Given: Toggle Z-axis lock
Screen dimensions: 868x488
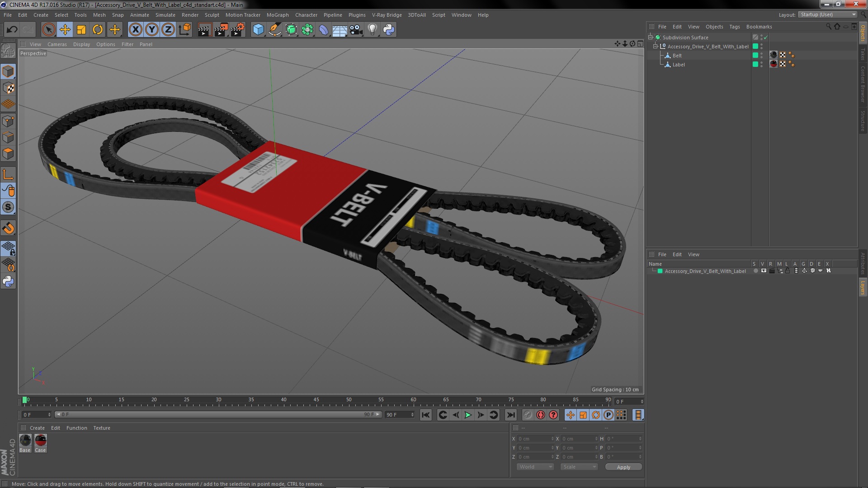Looking at the screenshot, I should coord(168,30).
